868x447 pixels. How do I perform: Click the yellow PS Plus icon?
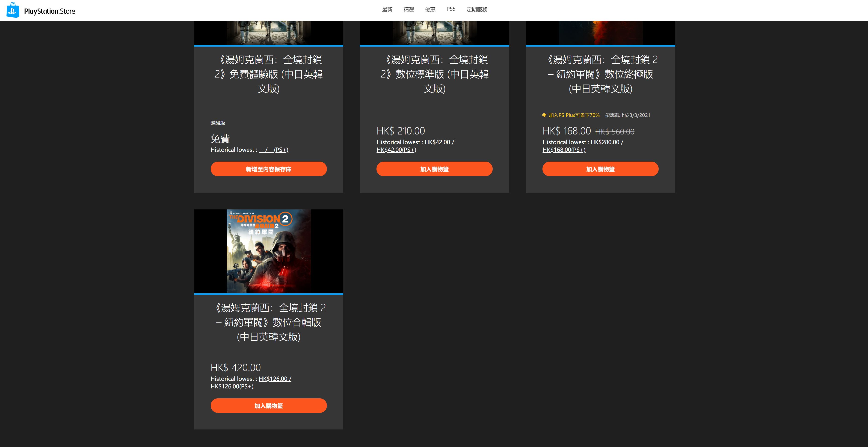coord(544,115)
